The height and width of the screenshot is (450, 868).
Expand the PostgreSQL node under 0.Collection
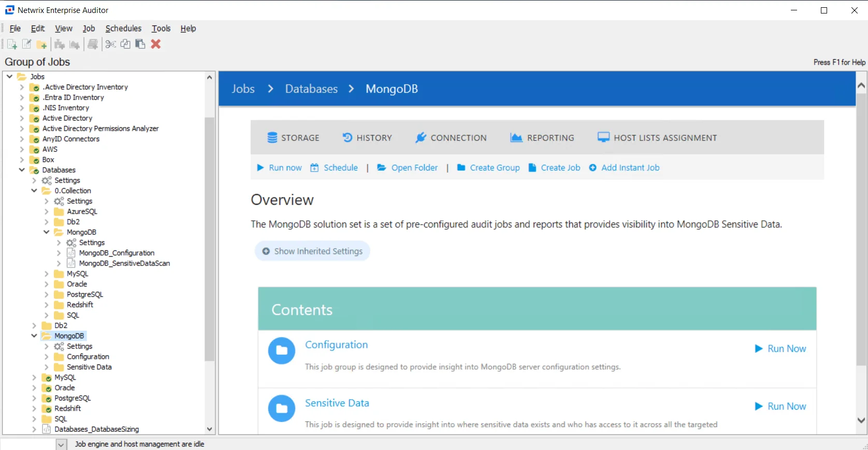(x=47, y=294)
